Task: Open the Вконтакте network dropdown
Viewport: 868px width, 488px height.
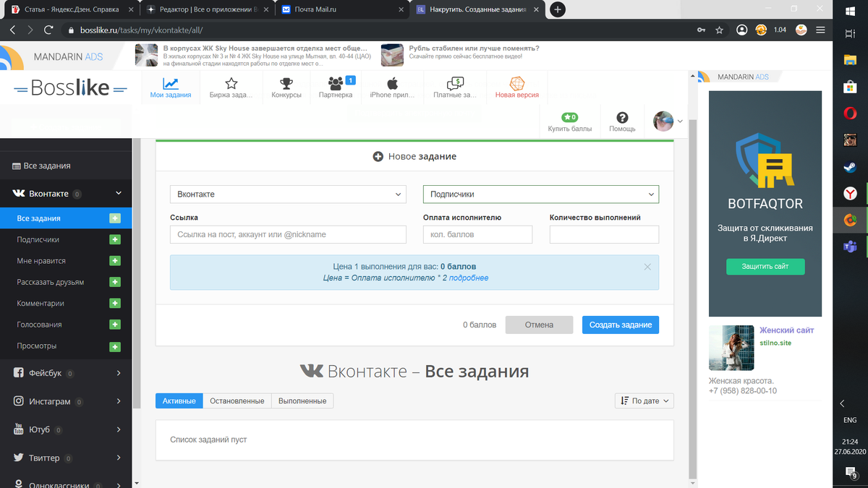Action: [x=288, y=194]
